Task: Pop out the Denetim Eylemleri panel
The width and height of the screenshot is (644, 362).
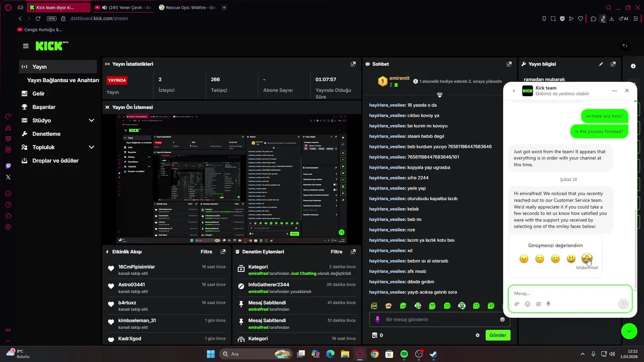Action: point(353,251)
